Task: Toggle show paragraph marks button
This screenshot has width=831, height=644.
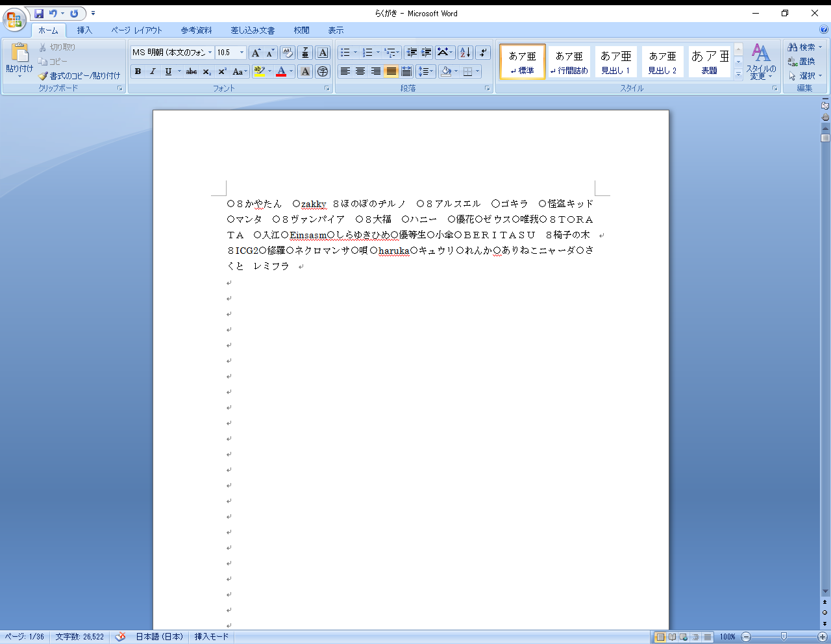Action: [x=483, y=53]
